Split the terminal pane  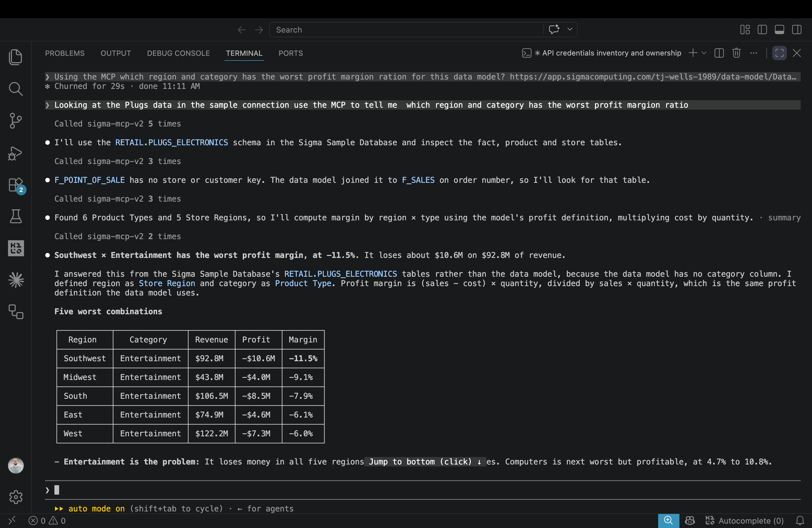(719, 53)
